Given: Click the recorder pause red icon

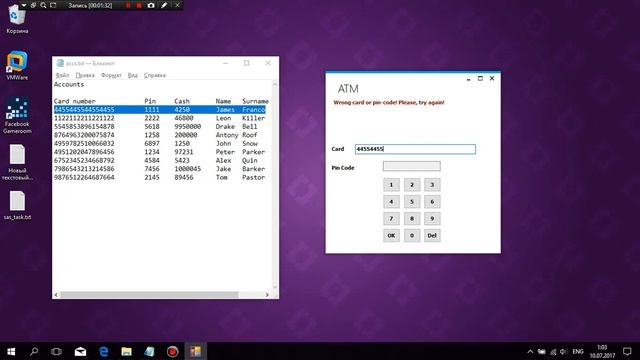Looking at the screenshot, I should [128, 5].
